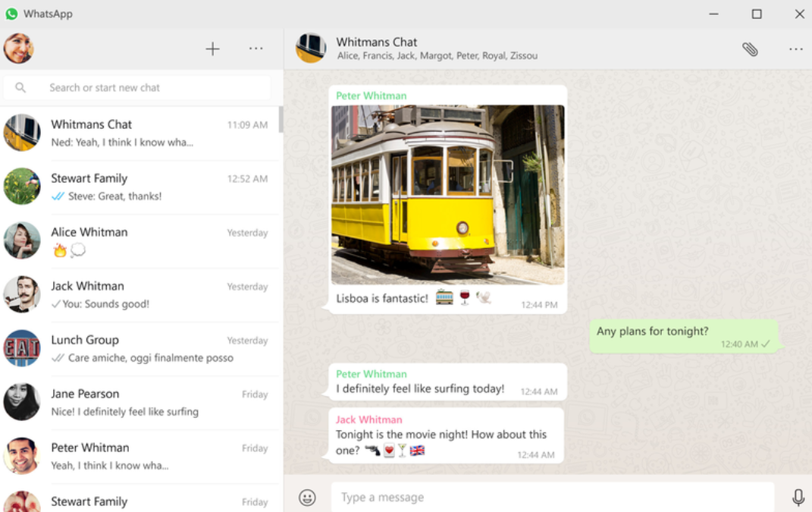812x512 pixels.
Task: Focus the Search or start new chat field
Action: tap(137, 87)
